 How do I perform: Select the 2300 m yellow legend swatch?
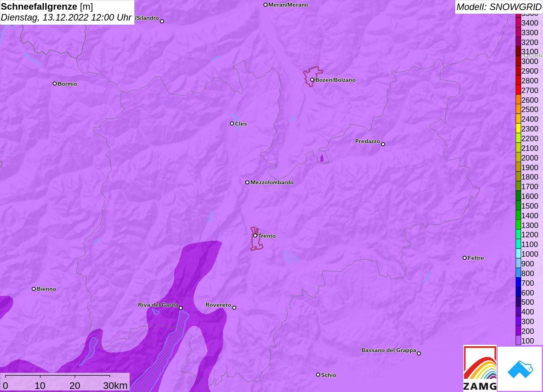(x=518, y=129)
